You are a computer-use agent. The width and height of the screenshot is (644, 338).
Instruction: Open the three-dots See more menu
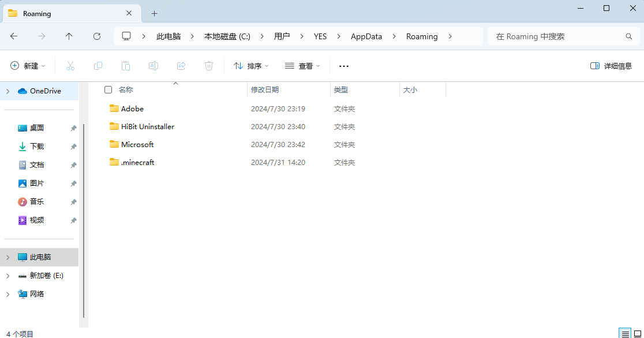[x=344, y=66]
